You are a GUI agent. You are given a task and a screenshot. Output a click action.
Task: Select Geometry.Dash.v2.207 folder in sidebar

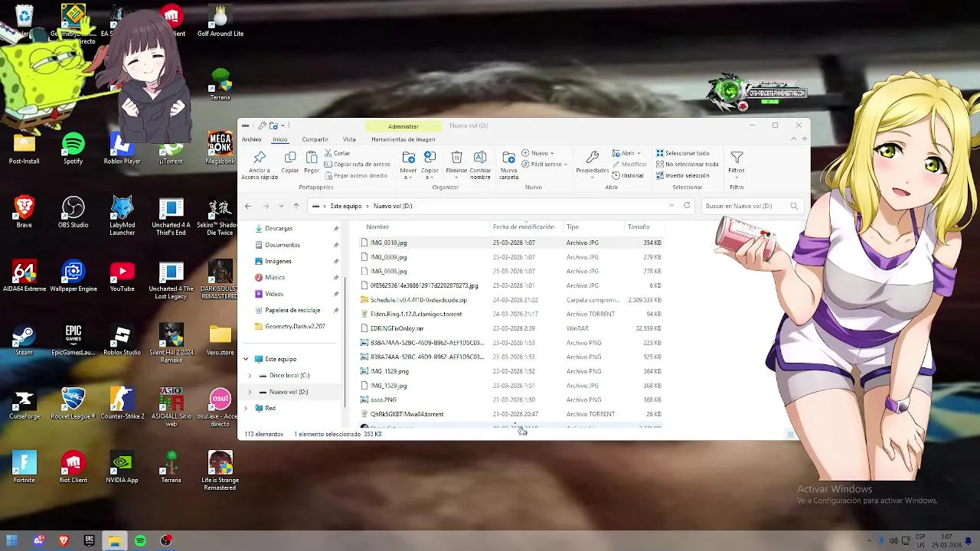click(x=295, y=327)
